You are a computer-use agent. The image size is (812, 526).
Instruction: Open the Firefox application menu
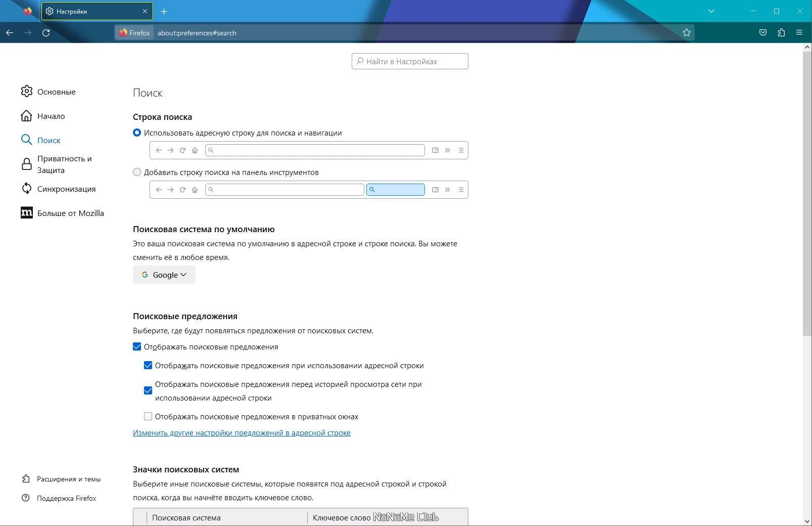click(799, 33)
